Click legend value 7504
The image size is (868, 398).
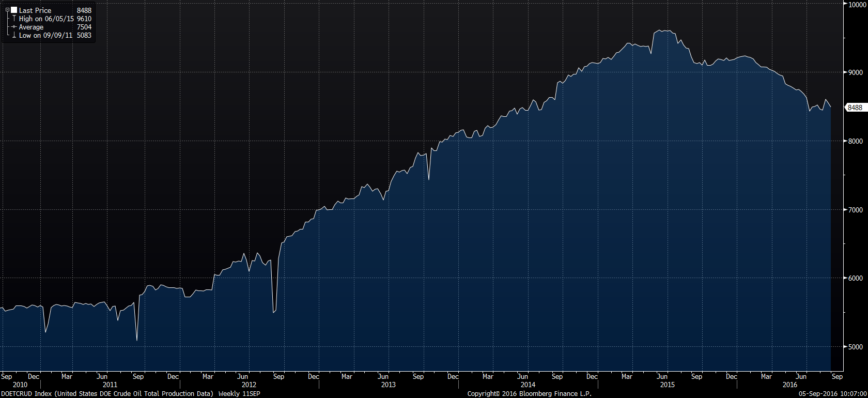click(x=84, y=27)
